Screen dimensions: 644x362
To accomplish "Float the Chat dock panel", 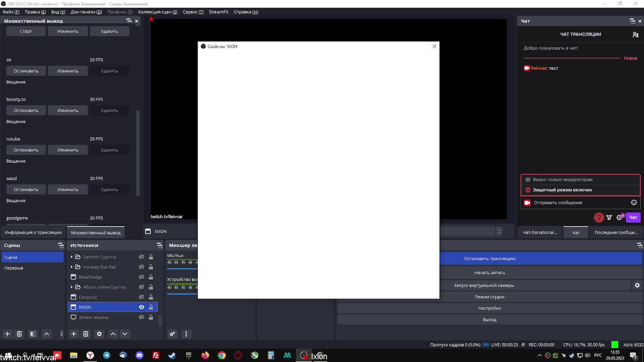I will [632, 21].
